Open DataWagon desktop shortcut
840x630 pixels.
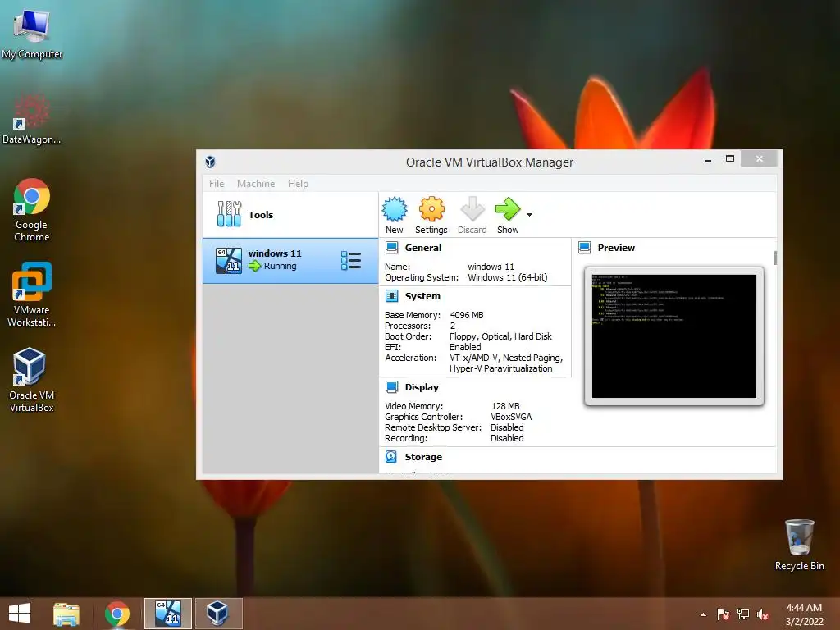click(x=32, y=119)
